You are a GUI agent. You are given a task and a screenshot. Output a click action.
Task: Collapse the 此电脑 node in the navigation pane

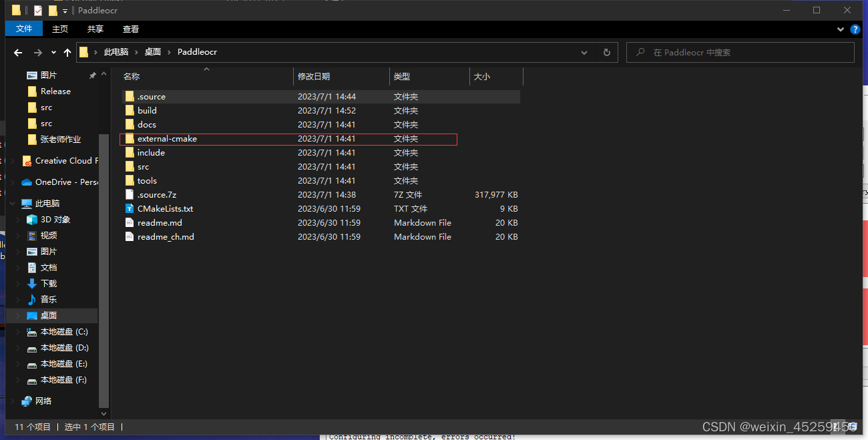pos(12,203)
